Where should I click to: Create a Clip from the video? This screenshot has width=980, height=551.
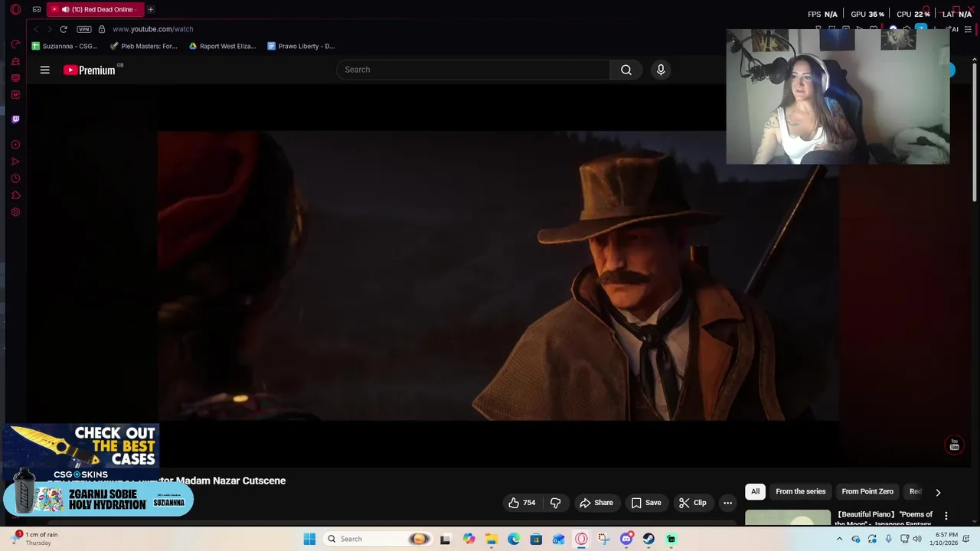coord(692,503)
